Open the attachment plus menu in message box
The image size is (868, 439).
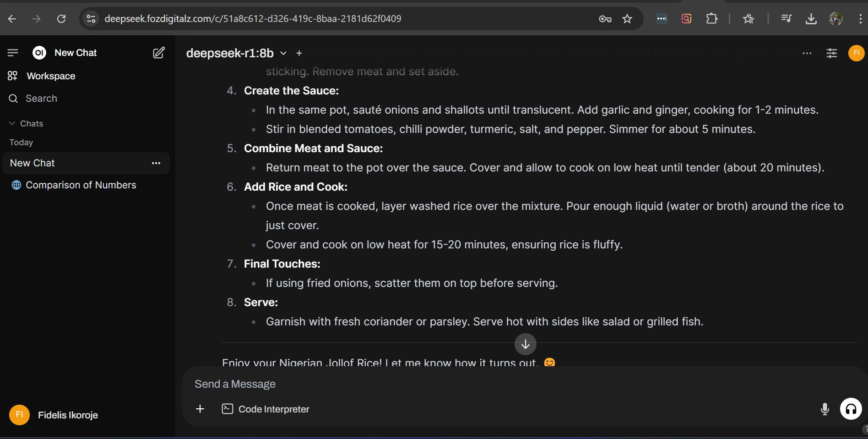[x=200, y=409]
